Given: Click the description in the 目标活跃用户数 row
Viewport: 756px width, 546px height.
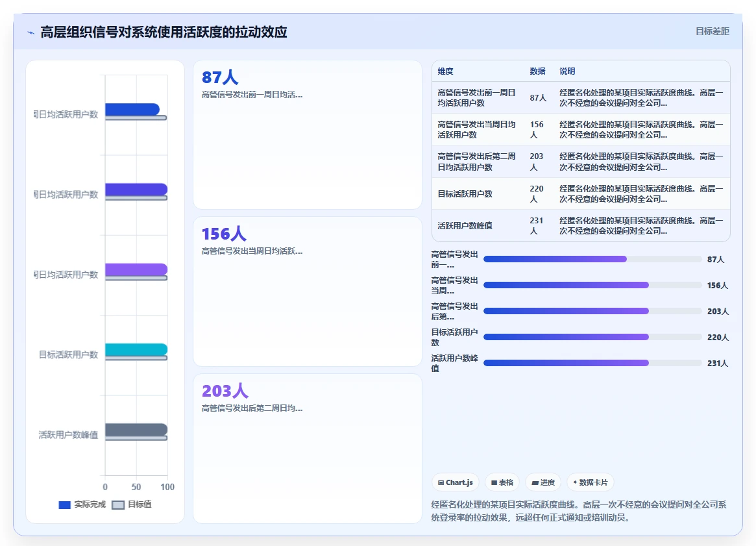Looking at the screenshot, I should point(641,194).
